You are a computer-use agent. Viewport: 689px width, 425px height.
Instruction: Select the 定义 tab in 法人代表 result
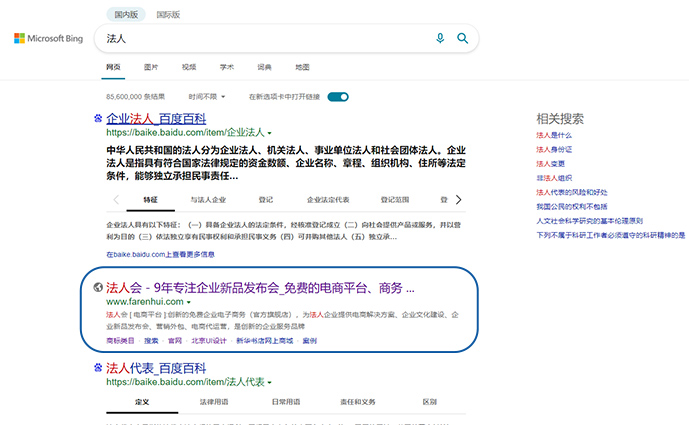142,402
